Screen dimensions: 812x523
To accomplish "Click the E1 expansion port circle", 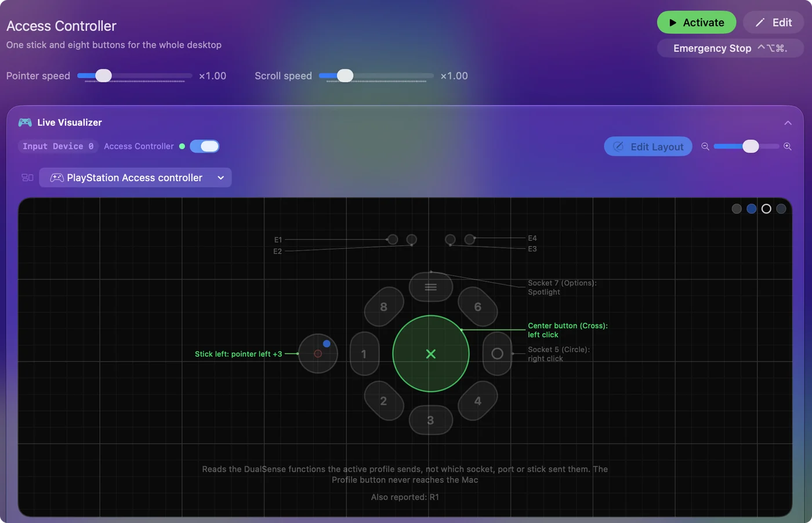I will 393,239.
